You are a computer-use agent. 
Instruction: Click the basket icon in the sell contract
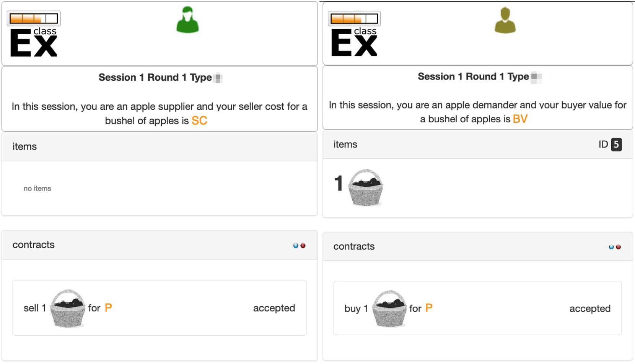(x=68, y=308)
